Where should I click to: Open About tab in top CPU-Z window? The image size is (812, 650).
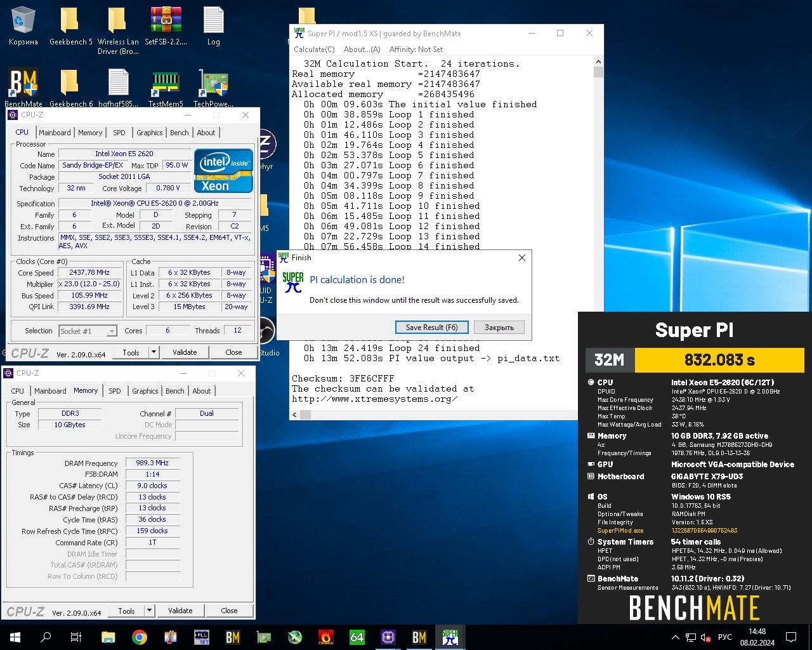[206, 133]
